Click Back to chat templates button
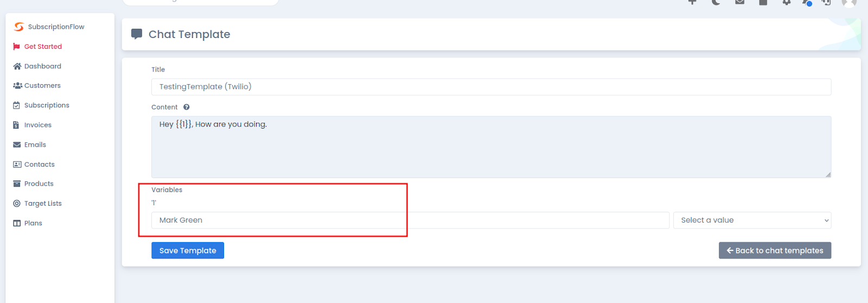 click(x=775, y=250)
